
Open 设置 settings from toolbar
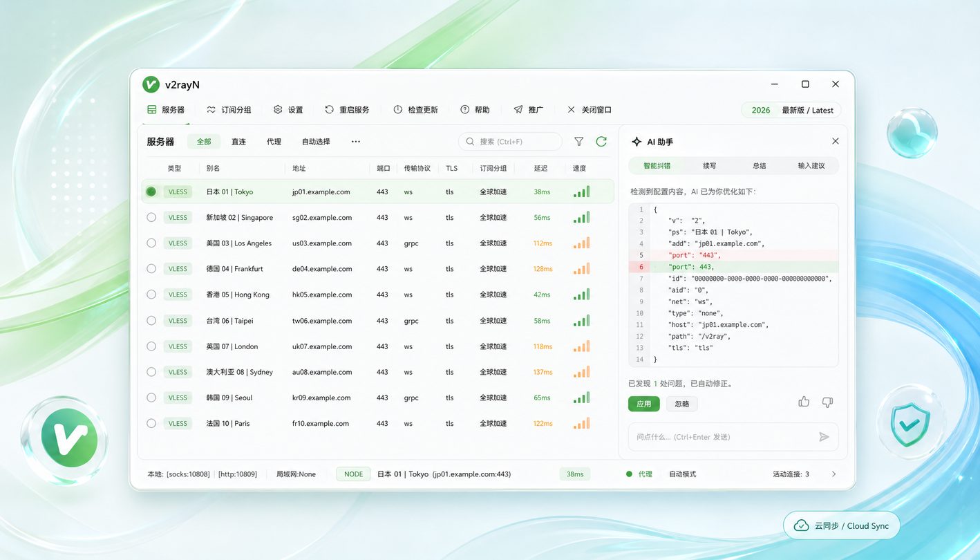288,110
